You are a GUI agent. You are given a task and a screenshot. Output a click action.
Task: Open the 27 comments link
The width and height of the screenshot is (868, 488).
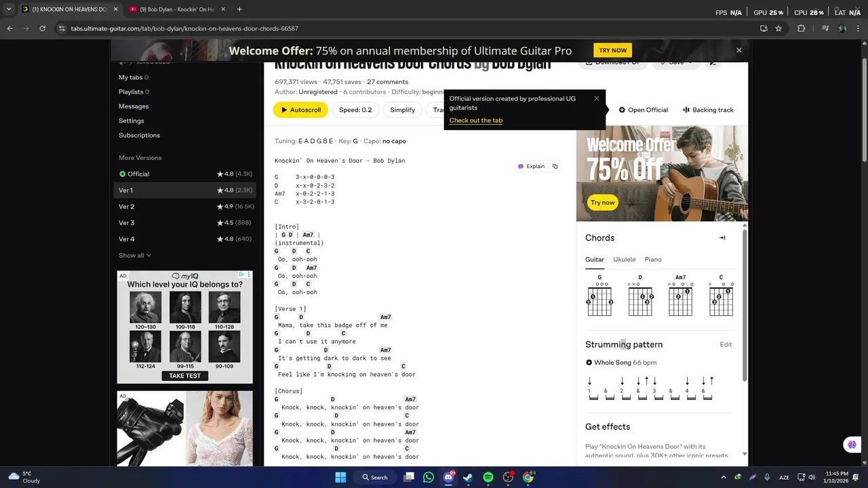coord(387,82)
